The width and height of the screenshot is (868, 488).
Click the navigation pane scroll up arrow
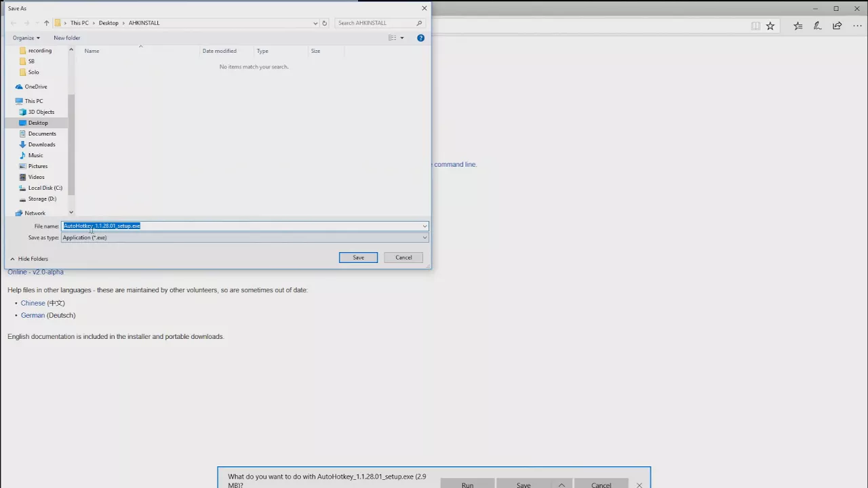click(x=71, y=49)
